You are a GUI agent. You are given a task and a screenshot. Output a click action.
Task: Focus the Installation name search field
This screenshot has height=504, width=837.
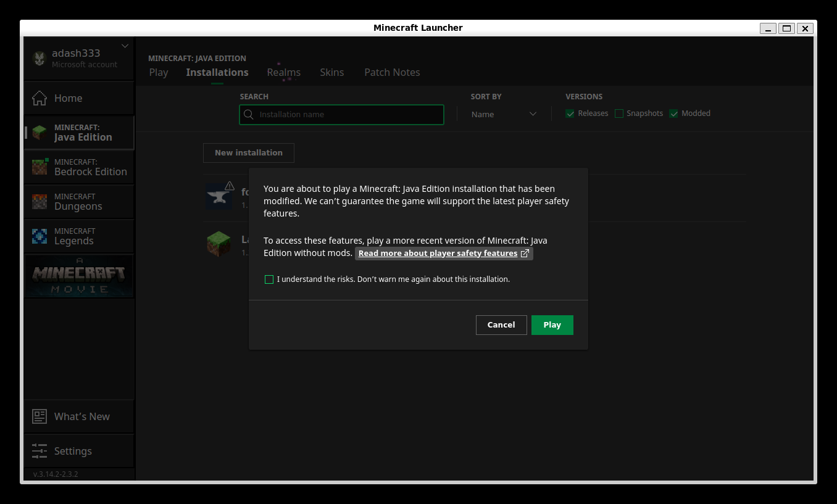pos(341,115)
